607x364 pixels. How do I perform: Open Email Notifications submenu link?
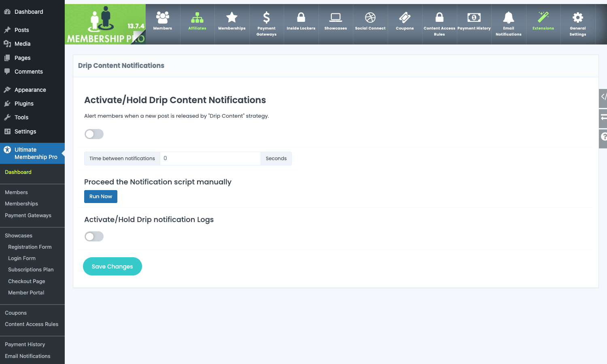point(28,356)
